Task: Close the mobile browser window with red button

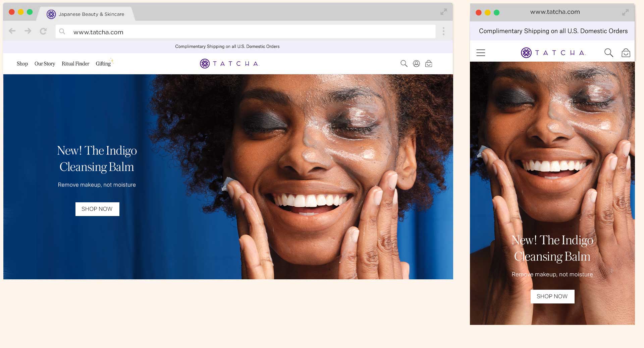Action: click(x=479, y=12)
